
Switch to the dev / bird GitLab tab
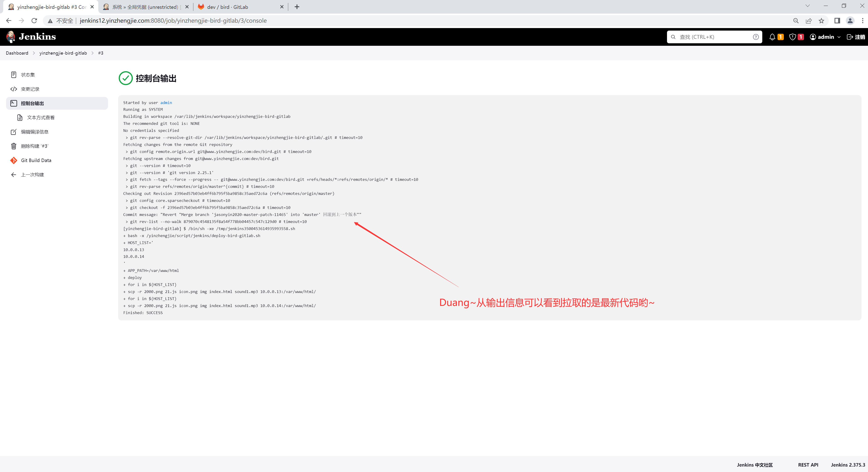click(x=228, y=7)
